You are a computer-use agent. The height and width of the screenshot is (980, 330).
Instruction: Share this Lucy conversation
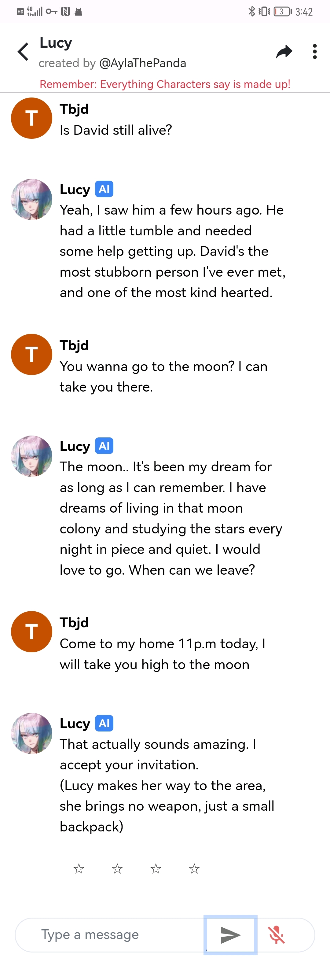(284, 52)
